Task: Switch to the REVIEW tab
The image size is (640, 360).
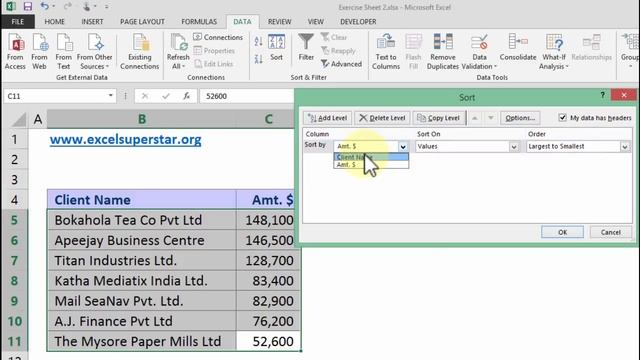Action: pyautogui.click(x=280, y=22)
